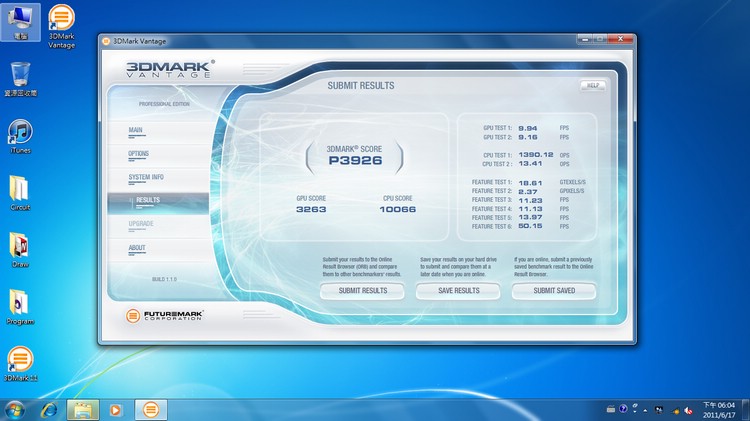Click the keyboard input tray icon

click(x=611, y=409)
